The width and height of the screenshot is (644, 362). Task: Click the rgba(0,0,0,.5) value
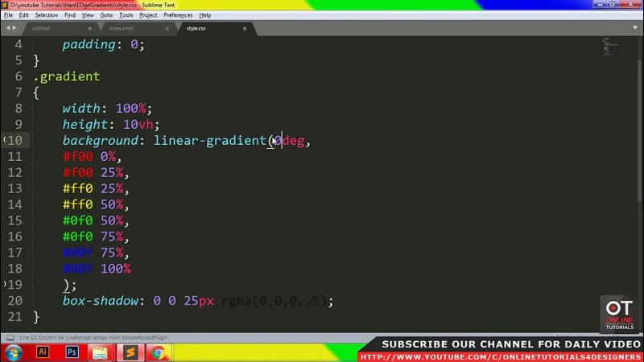(274, 301)
